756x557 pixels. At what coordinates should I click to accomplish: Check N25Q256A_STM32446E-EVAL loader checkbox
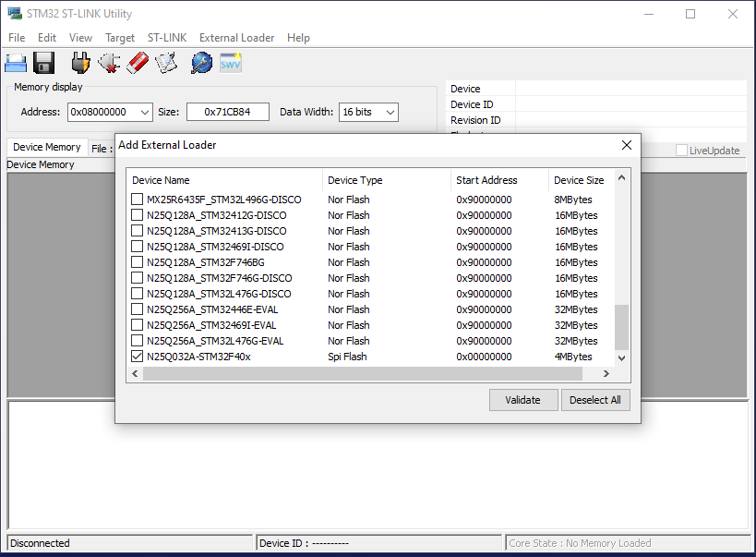pos(137,309)
